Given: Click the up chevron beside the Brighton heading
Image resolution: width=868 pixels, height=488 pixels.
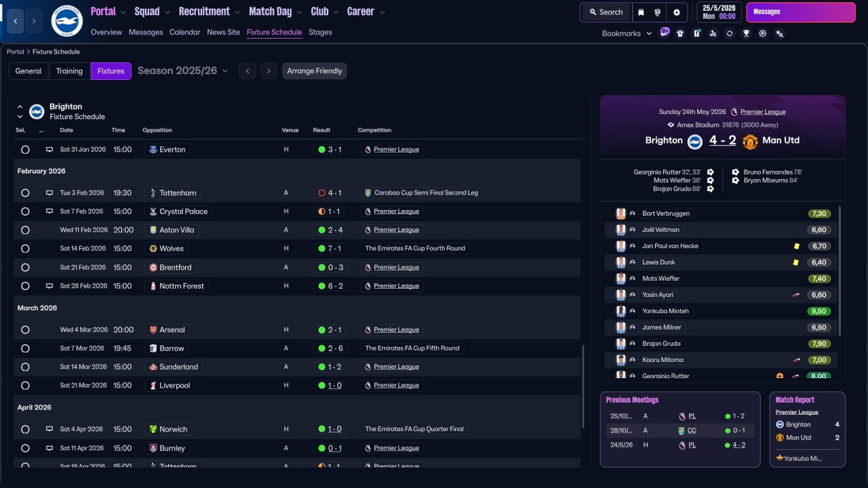Looking at the screenshot, I should 20,107.
